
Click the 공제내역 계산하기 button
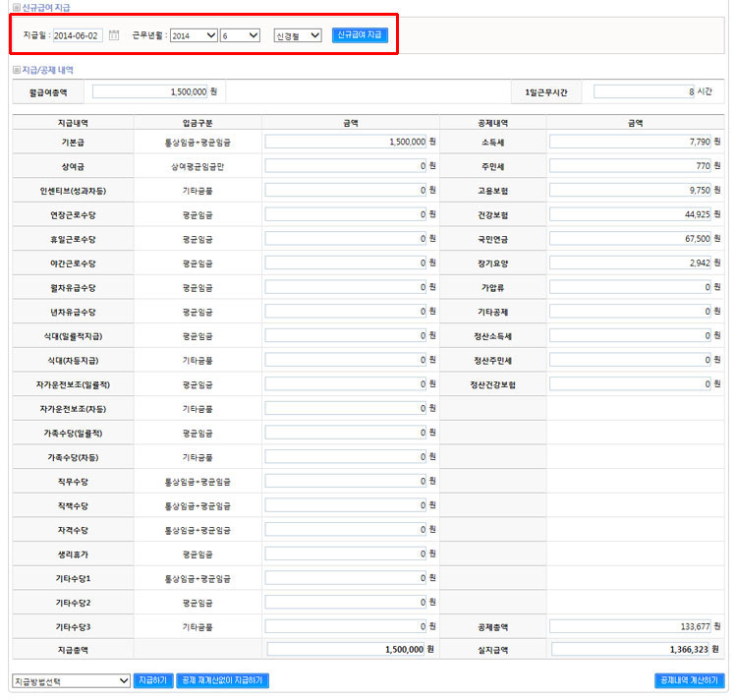point(689,680)
